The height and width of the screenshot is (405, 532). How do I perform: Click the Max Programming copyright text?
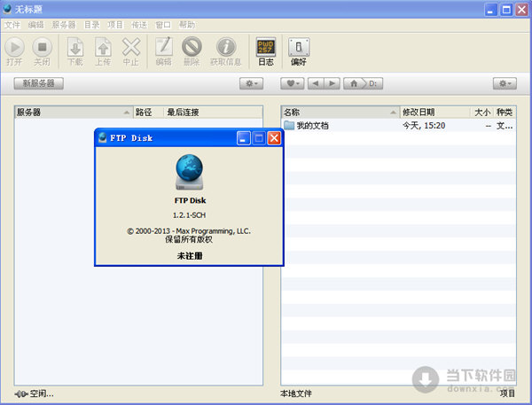[x=189, y=231]
